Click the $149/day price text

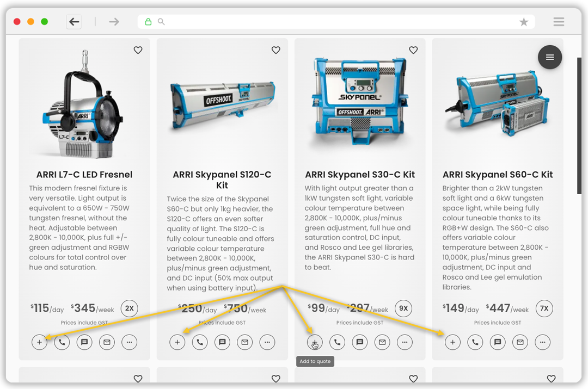pyautogui.click(x=461, y=309)
